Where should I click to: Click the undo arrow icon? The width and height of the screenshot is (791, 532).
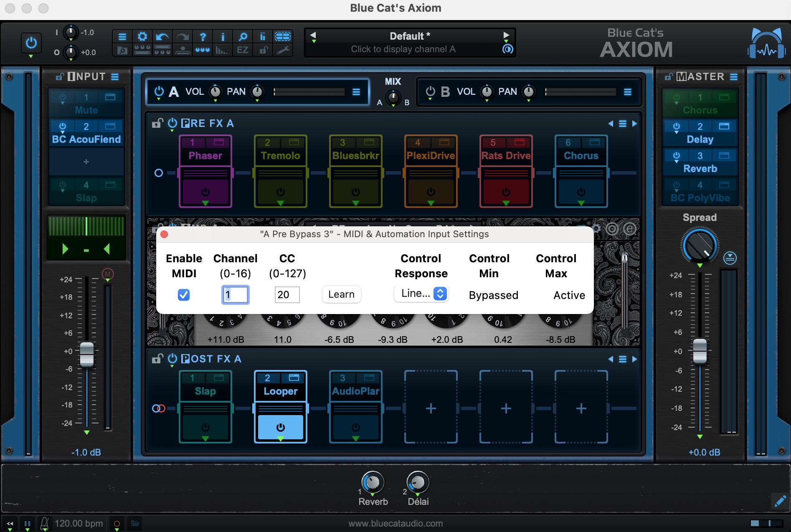coord(162,37)
